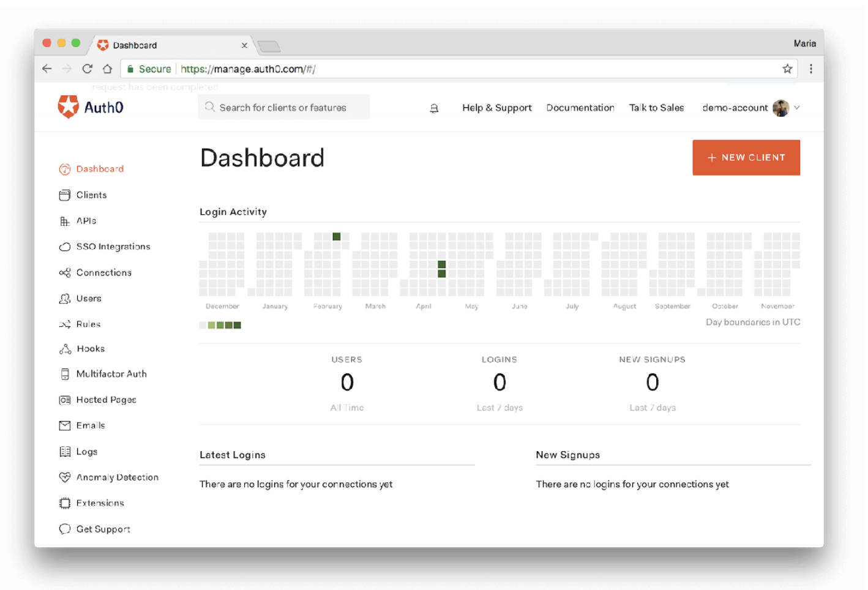The image size is (868, 590).
Task: Click the Hooks icon in sidebar
Action: click(x=65, y=349)
